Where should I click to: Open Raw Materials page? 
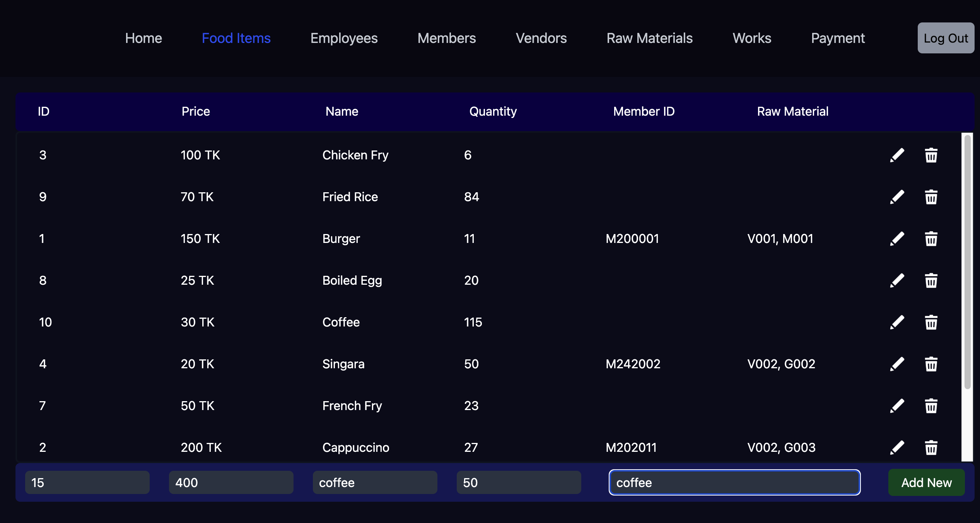click(x=649, y=38)
